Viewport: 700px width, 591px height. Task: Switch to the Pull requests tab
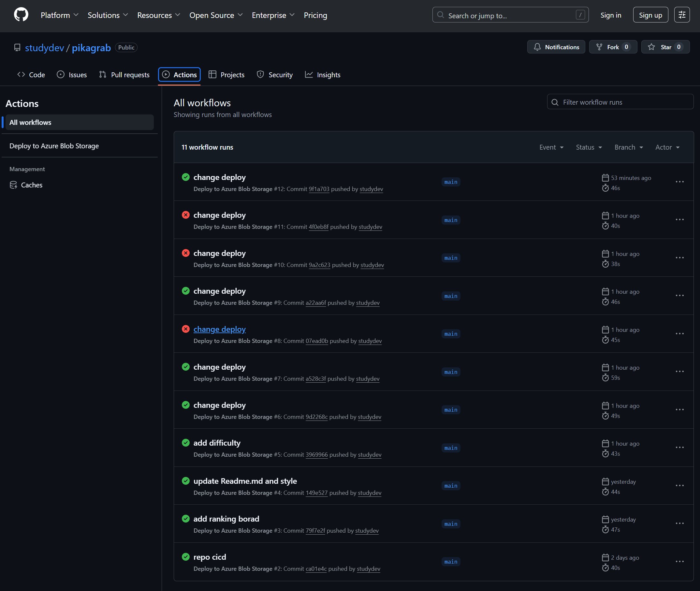(124, 75)
